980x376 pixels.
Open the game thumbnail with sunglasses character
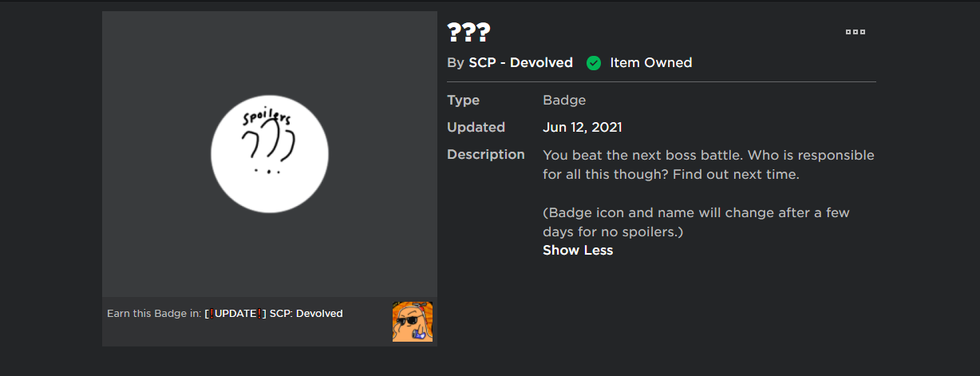(x=413, y=322)
